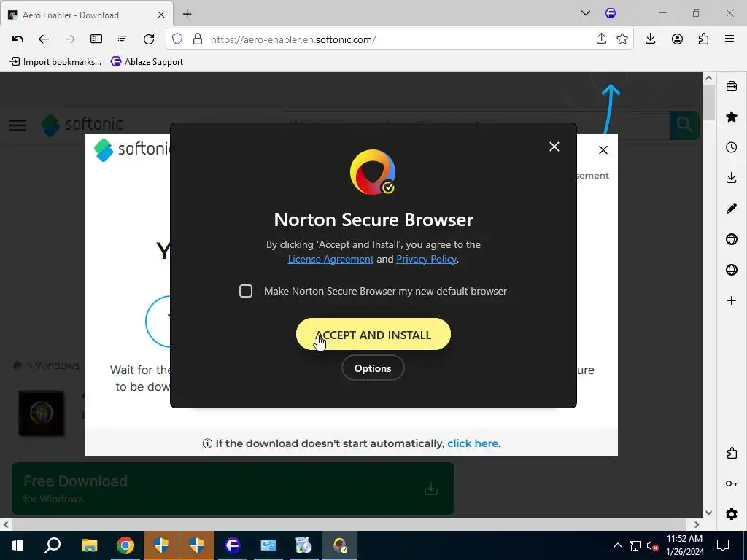Image resolution: width=747 pixels, height=560 pixels.
Task: Click the Ablaze icon in title bar
Action: coord(611,13)
